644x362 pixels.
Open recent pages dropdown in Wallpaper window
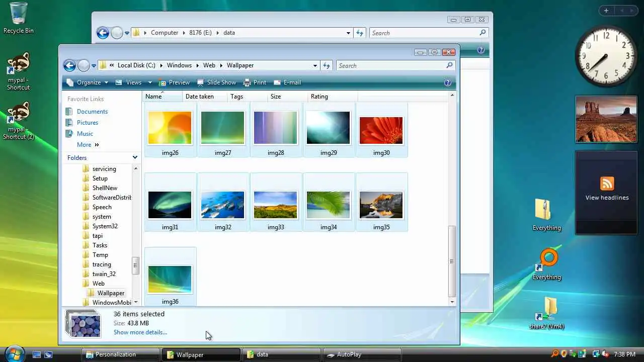94,66
